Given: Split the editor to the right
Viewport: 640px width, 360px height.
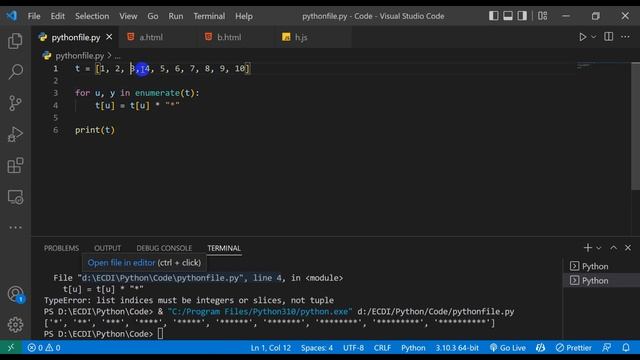Looking at the screenshot, I should tap(609, 37).
